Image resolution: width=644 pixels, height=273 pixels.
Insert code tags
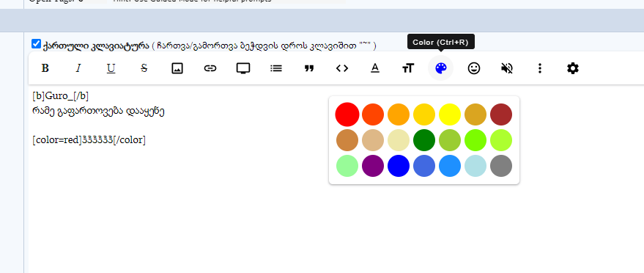click(342, 68)
